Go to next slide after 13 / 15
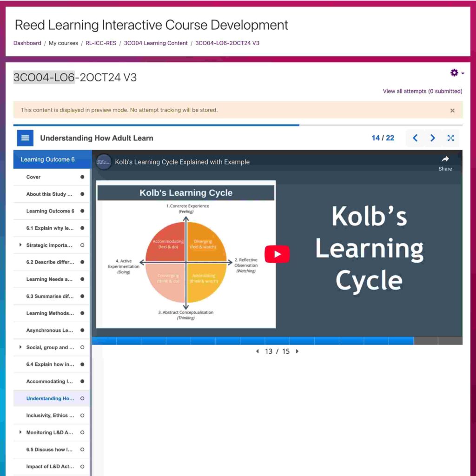The height and width of the screenshot is (476, 476). pos(297,351)
